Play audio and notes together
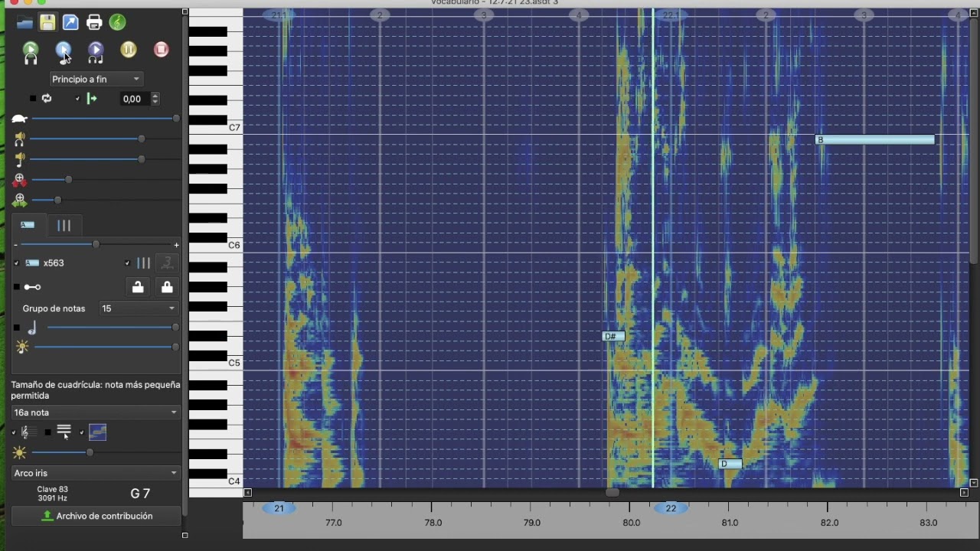 tap(96, 52)
